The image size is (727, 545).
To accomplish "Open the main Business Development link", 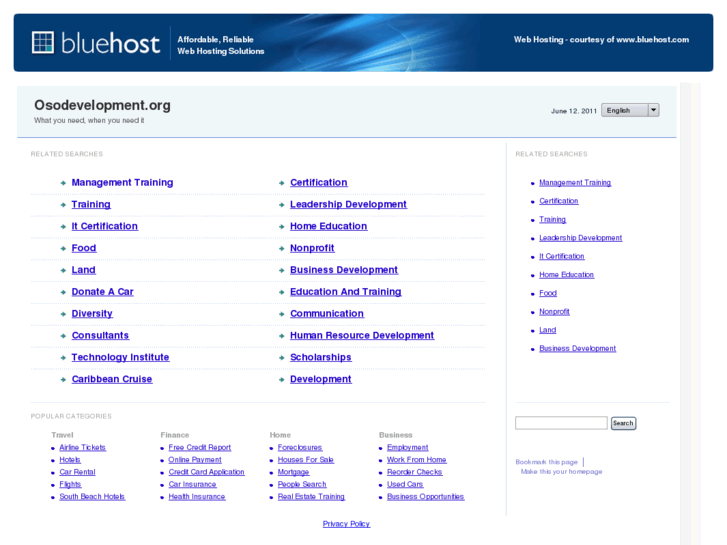I will 344,269.
